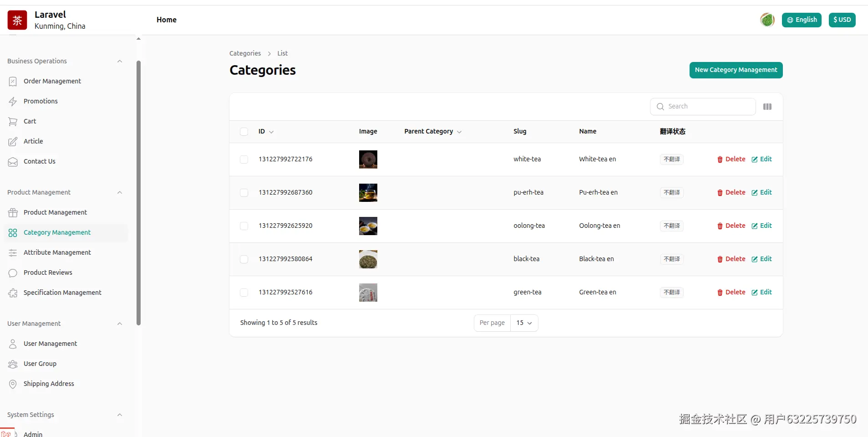Click the Product Reviews chat bubble icon
The height and width of the screenshot is (437, 868).
[x=13, y=273]
